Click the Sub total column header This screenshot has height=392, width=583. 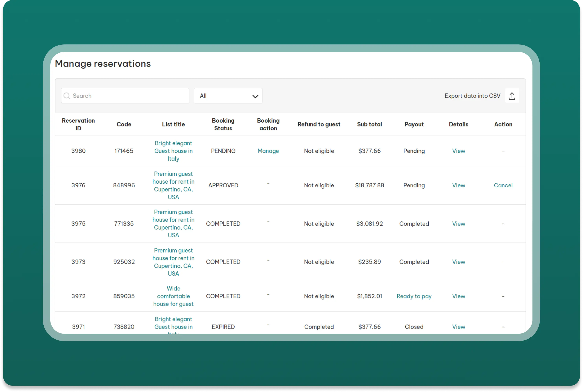369,124
